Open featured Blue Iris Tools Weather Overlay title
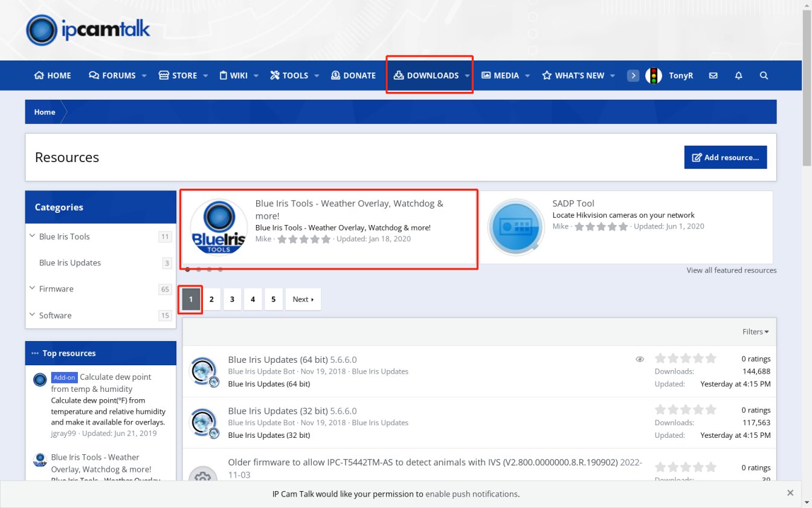Screen dimensions: 812x508 [x=349, y=209]
